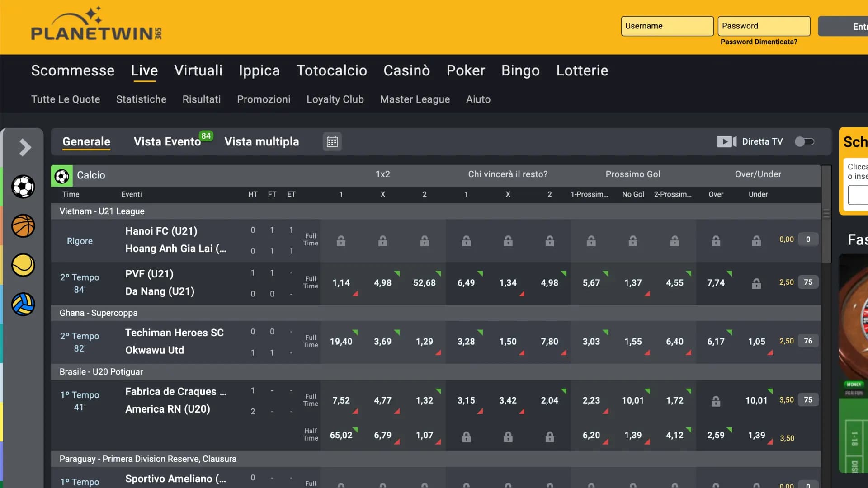Click the Calcio header soccer ball icon
Screen dimensions: 868x488
(62, 175)
